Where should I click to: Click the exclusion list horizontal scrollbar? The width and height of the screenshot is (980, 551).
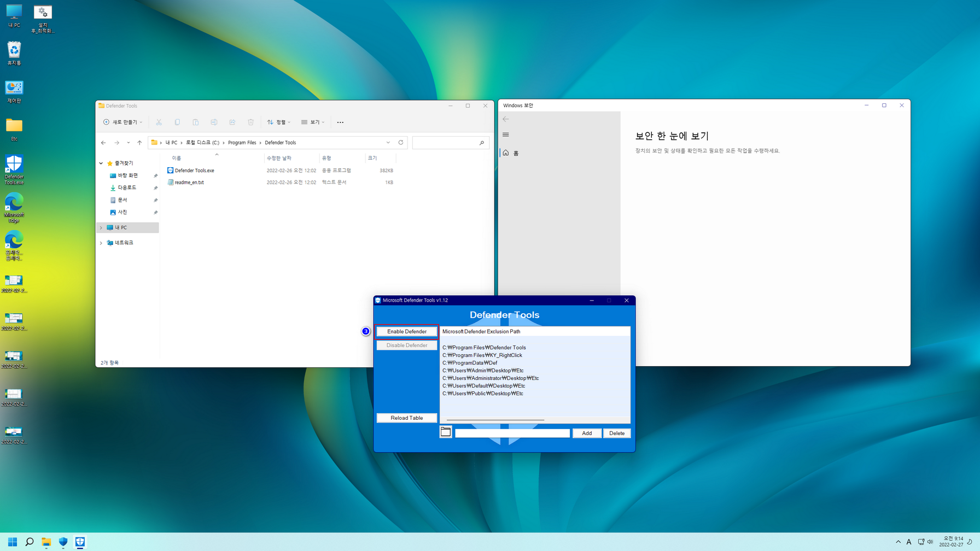[495, 420]
